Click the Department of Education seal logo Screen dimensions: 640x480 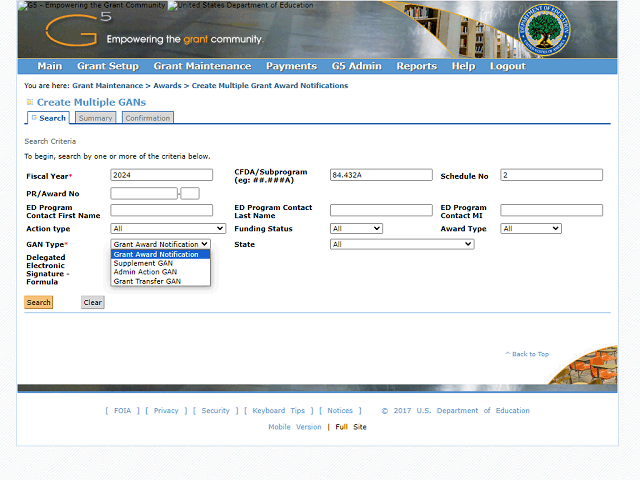pyautogui.click(x=544, y=30)
